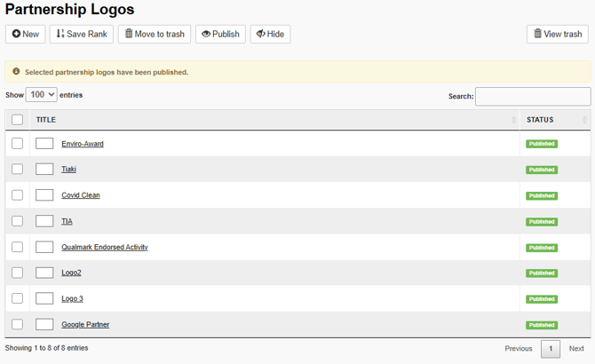Click the Hide button
Viewport: 595px width, 364px height.
click(271, 34)
